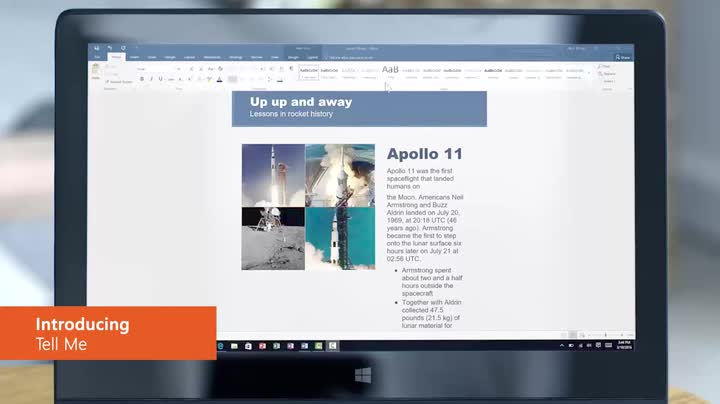The height and width of the screenshot is (404, 720).
Task: Click the Up up and away title
Action: click(301, 102)
